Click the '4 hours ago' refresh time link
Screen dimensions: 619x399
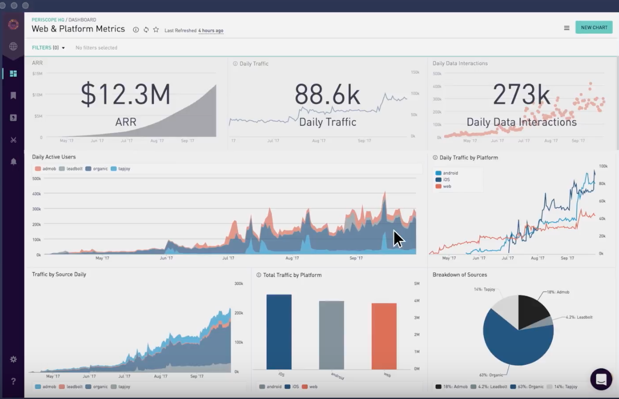point(211,30)
